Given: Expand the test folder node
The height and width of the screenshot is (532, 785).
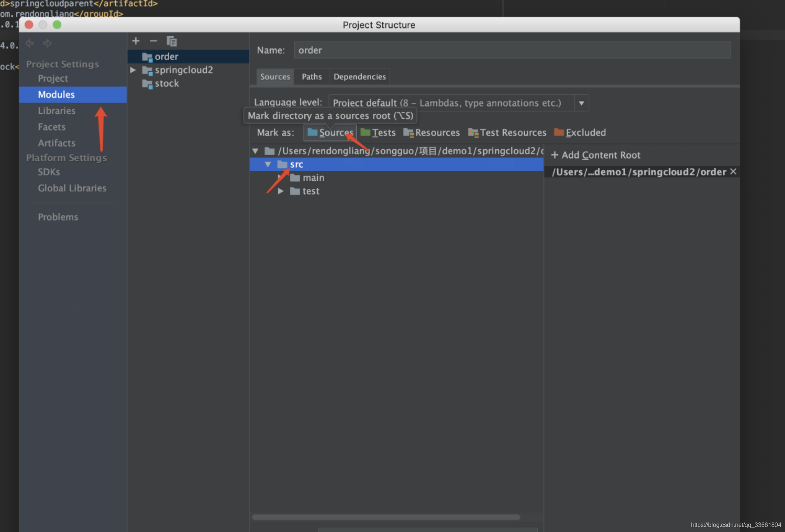Looking at the screenshot, I should pos(281,191).
